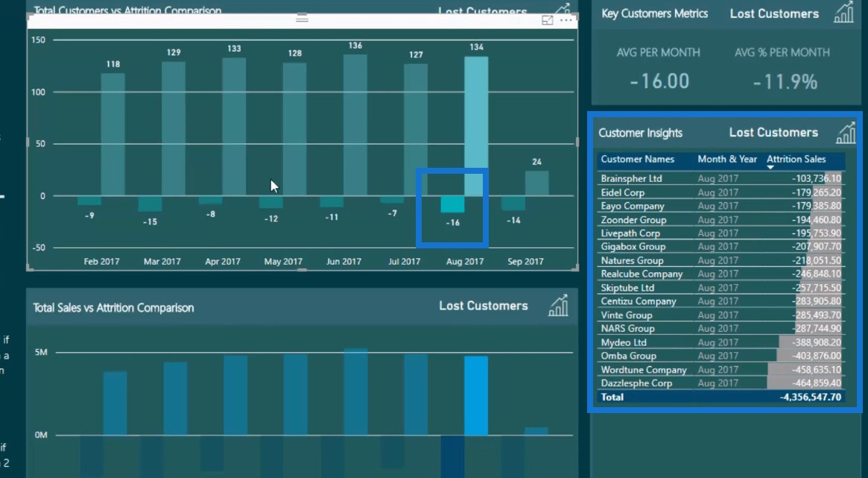Select the Jul 2017 bar labeled 127
The height and width of the screenshot is (478, 868).
[416, 130]
